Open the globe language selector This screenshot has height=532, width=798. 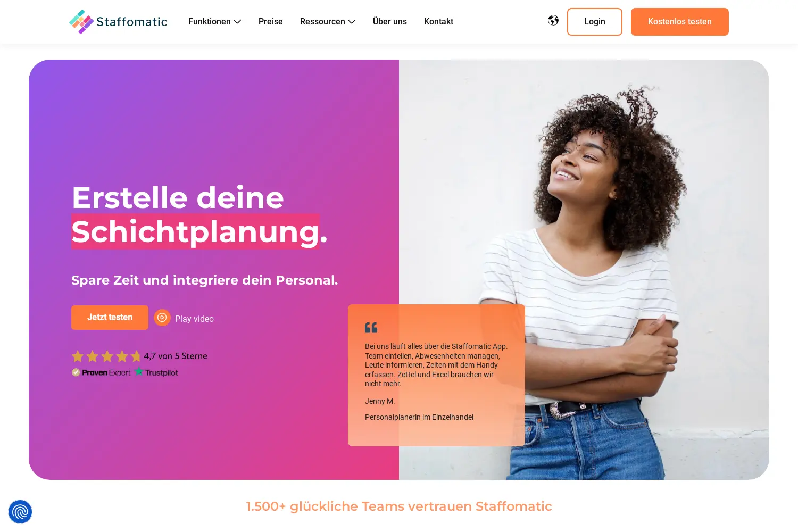553,20
